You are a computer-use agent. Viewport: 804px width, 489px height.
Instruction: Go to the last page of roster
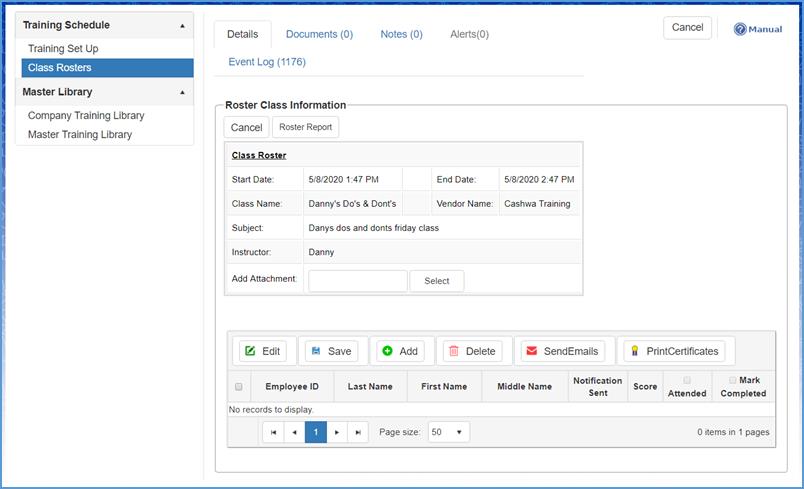point(360,433)
